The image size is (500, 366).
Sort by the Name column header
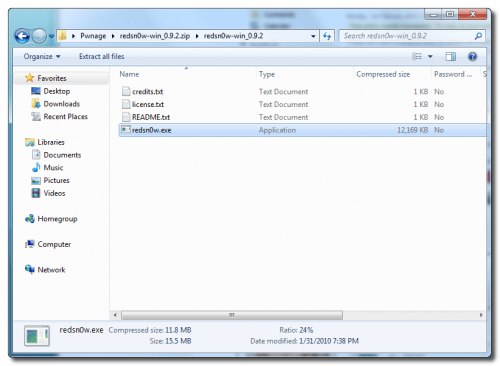pyautogui.click(x=129, y=74)
